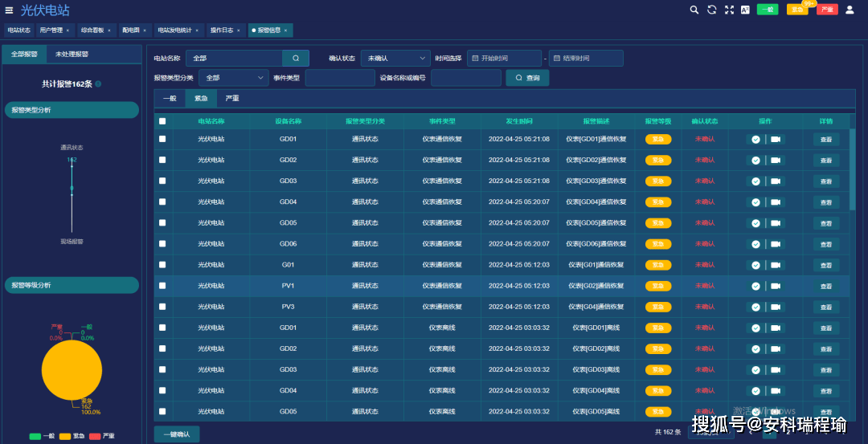Switch to the 综合看板 tab
The height and width of the screenshot is (444, 868).
[x=95, y=31]
